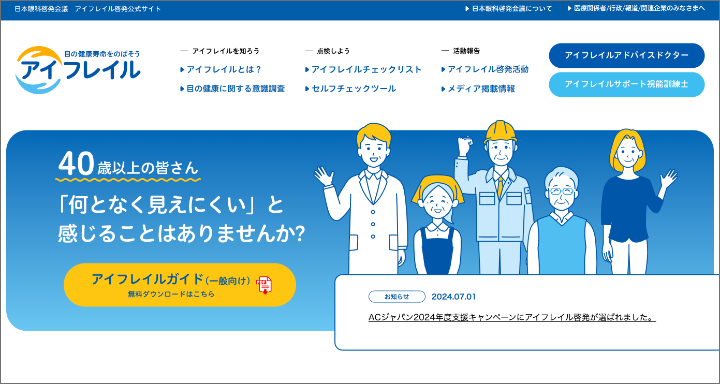Click the elderly man with glasses illustration

[561, 221]
